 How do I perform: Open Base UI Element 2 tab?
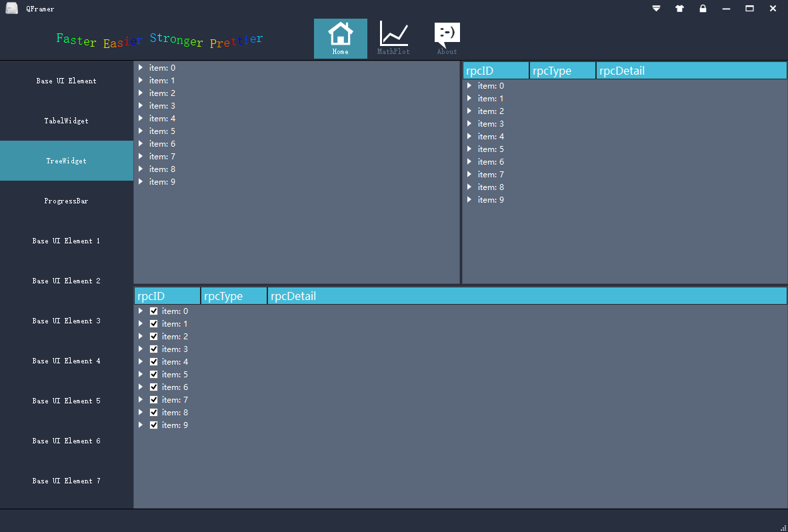point(67,281)
